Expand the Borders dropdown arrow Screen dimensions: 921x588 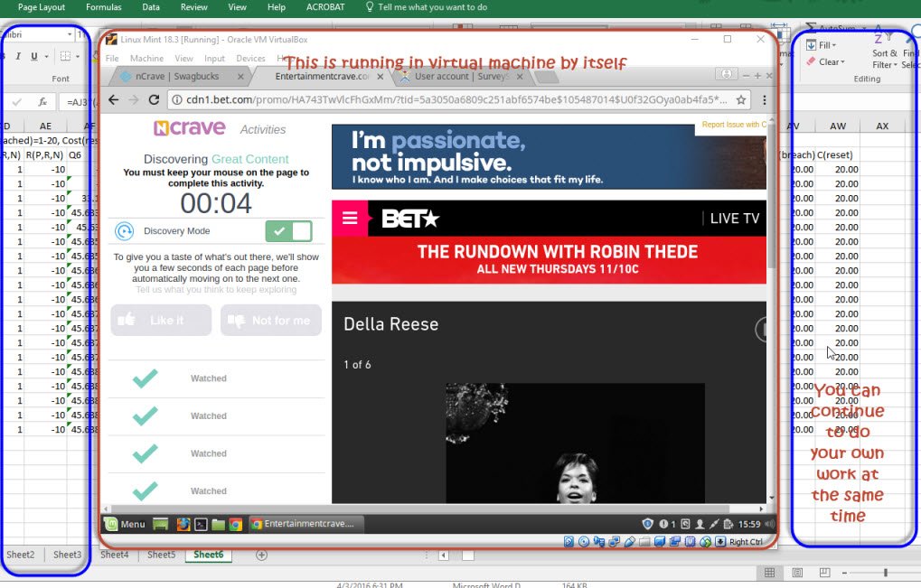78,57
